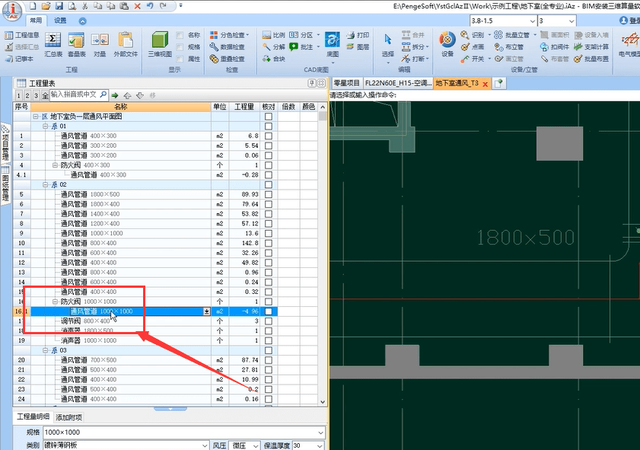
Task: Check 核对 box for row 1 通风管道 400×300
Action: pos(268,136)
